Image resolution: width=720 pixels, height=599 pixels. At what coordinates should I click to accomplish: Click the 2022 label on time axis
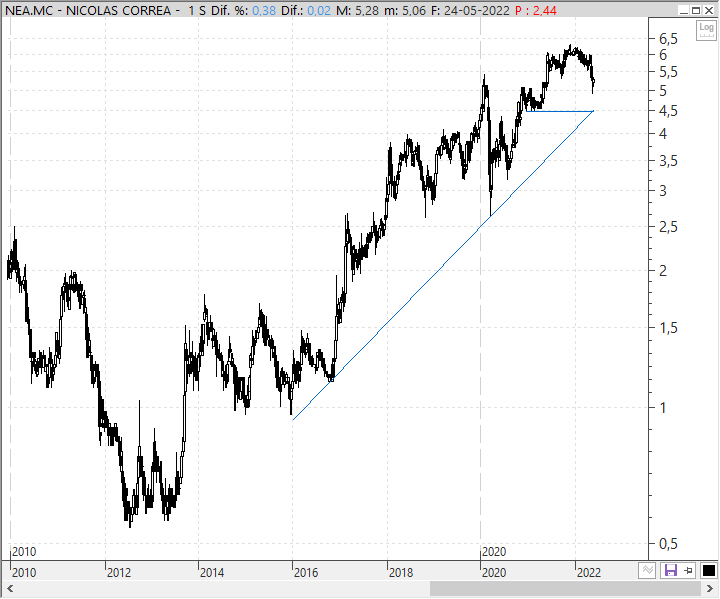589,572
